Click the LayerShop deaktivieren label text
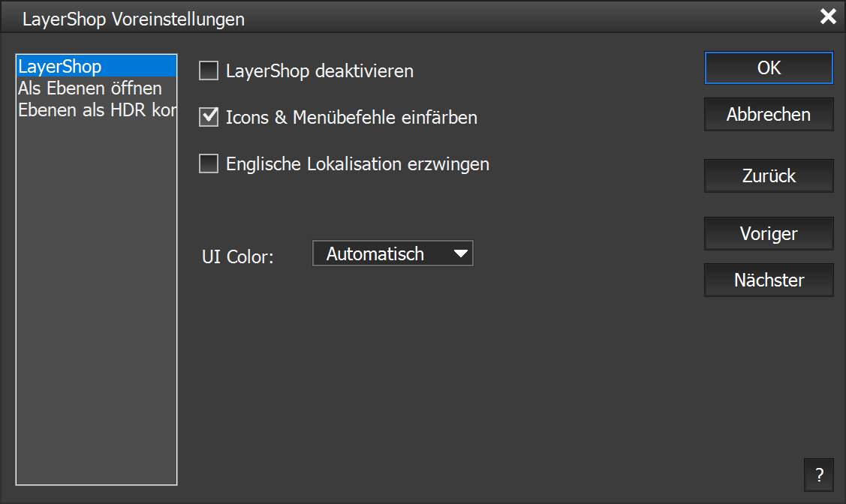This screenshot has width=846, height=504. 320,72
